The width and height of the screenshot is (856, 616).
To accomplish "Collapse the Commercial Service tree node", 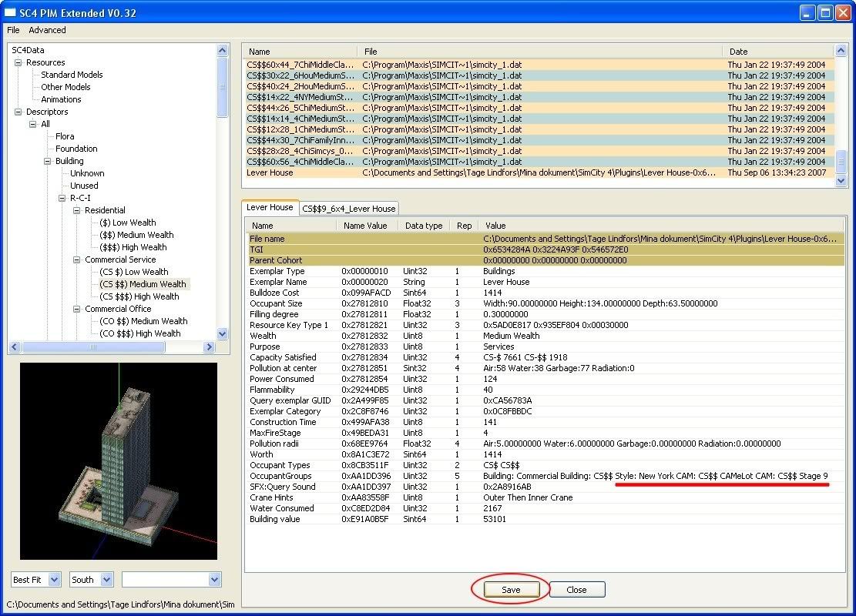I will pos(77,259).
